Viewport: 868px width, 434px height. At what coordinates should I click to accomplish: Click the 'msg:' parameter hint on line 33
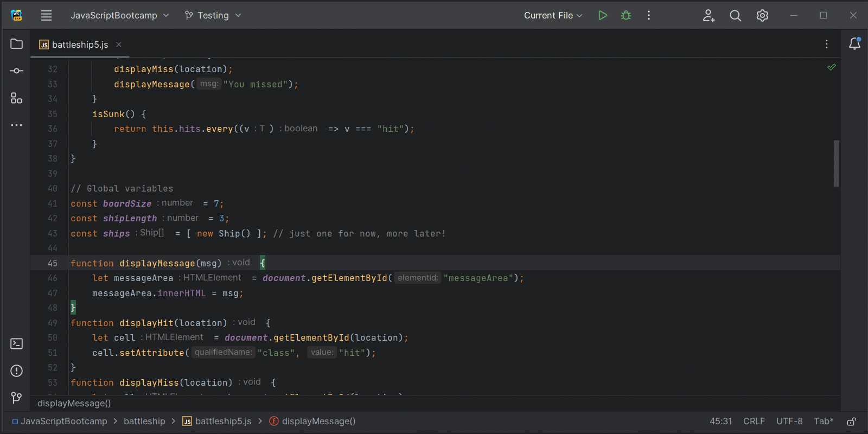click(209, 84)
